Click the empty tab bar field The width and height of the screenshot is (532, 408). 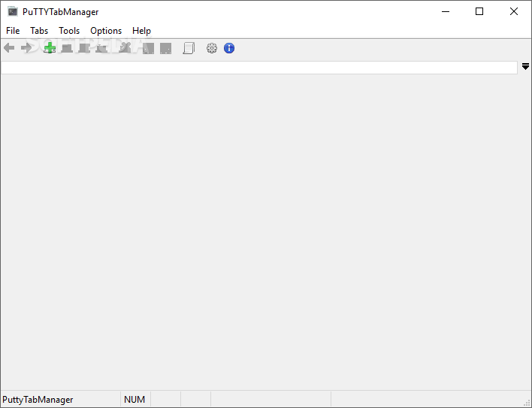coord(259,68)
